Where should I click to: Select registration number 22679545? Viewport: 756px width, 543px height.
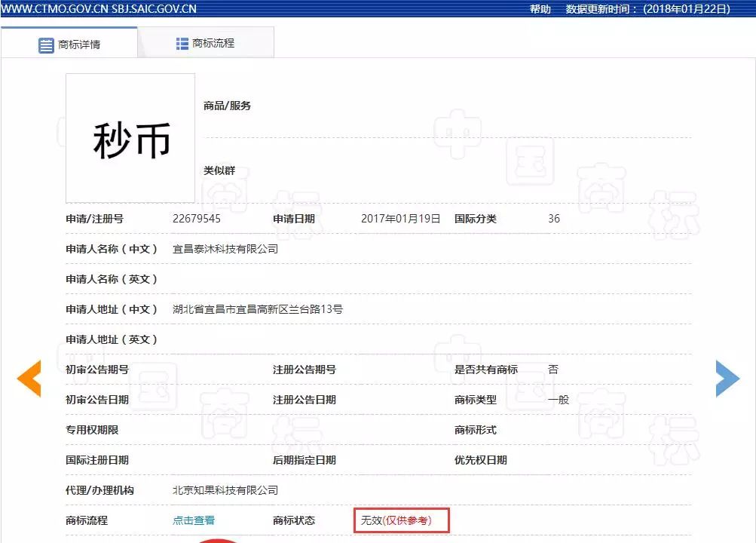coord(197,219)
